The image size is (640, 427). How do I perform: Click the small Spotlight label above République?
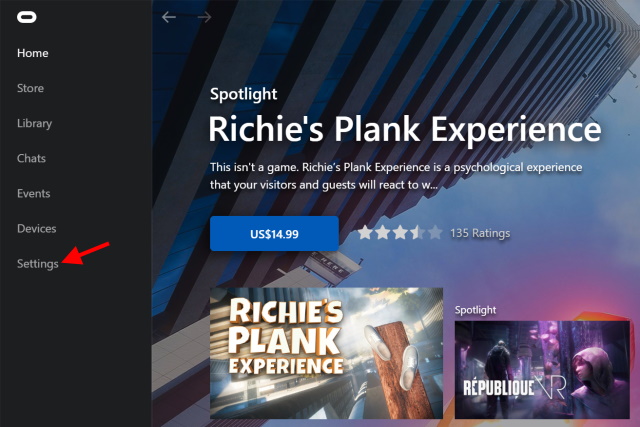(476, 310)
